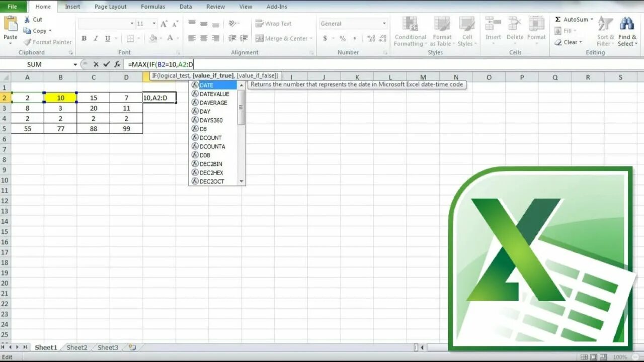Click the Decrease Font Size icon
Image resolution: width=644 pixels, height=362 pixels.
click(174, 24)
